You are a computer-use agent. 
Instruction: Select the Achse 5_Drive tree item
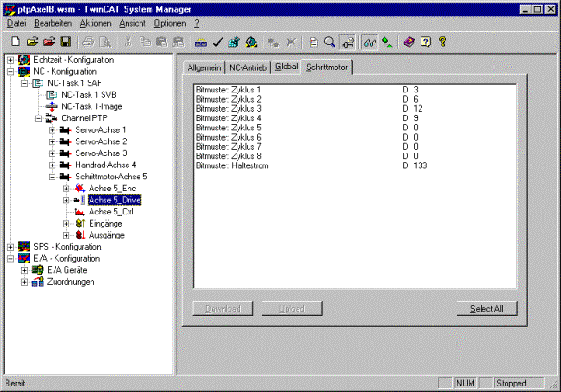115,200
